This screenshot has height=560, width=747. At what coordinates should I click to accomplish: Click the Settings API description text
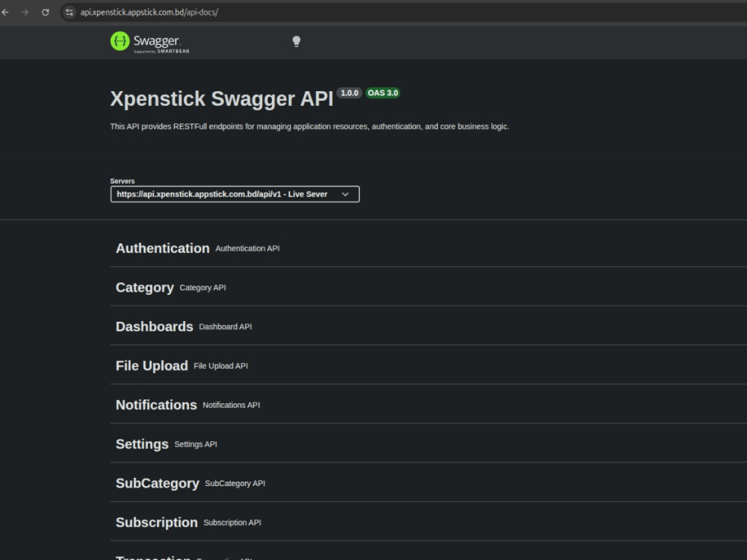click(195, 444)
